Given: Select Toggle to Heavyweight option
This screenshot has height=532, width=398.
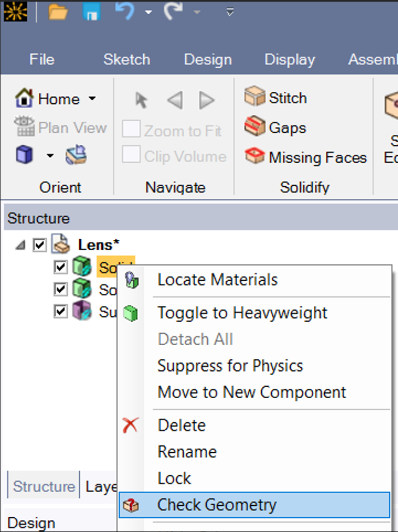Looking at the screenshot, I should tap(242, 312).
